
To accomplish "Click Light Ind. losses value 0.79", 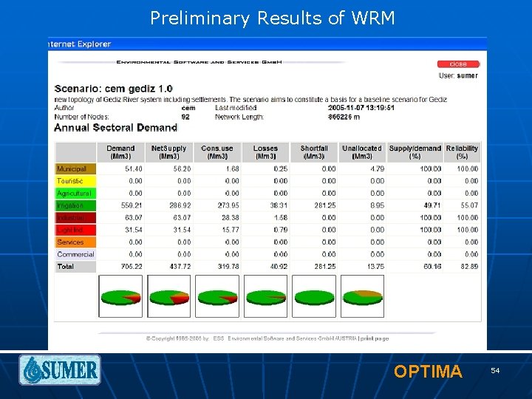I will [281, 230].
